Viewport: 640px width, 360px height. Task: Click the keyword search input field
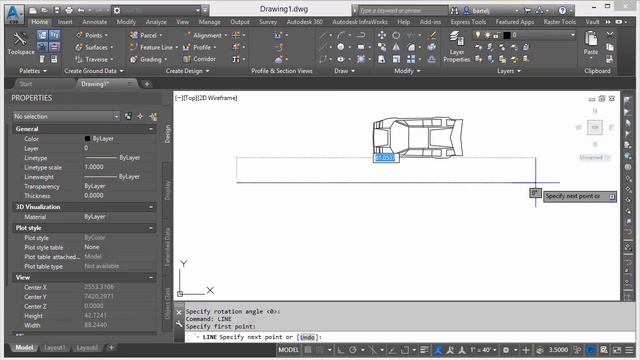point(403,11)
